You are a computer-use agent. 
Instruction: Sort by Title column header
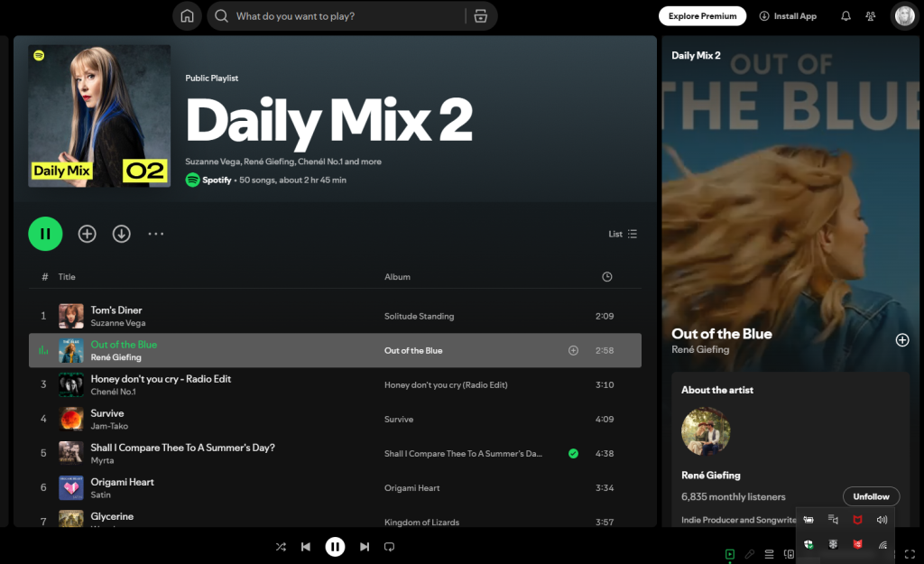[67, 277]
